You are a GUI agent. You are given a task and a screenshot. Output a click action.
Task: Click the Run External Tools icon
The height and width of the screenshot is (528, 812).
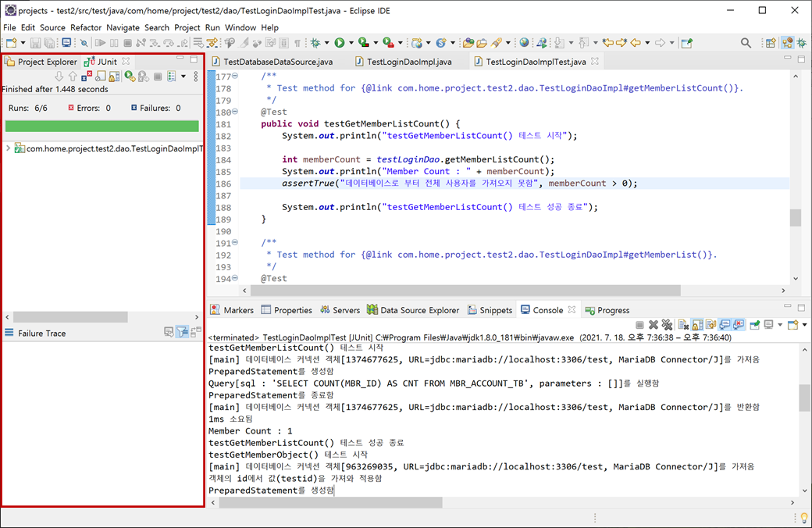point(388,43)
